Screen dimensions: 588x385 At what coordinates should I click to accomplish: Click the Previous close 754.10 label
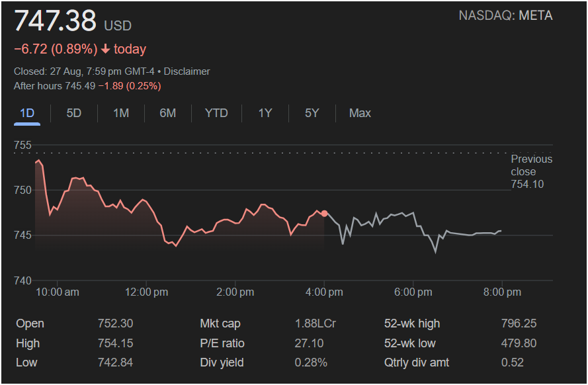click(531, 171)
